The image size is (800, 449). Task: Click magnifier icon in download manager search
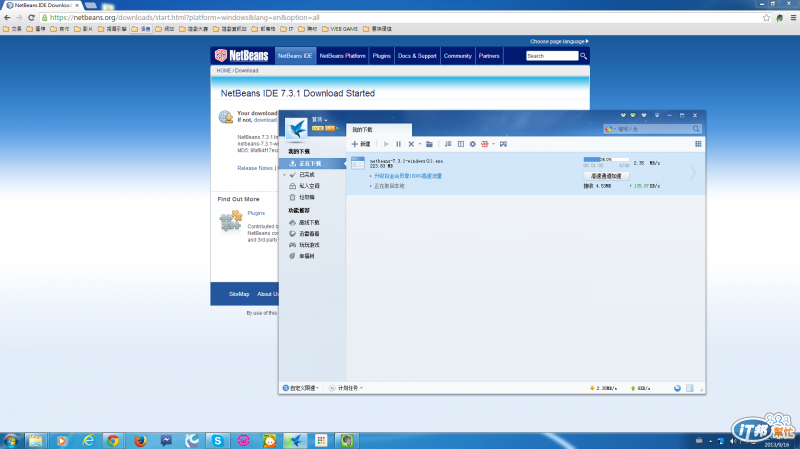[x=696, y=130]
